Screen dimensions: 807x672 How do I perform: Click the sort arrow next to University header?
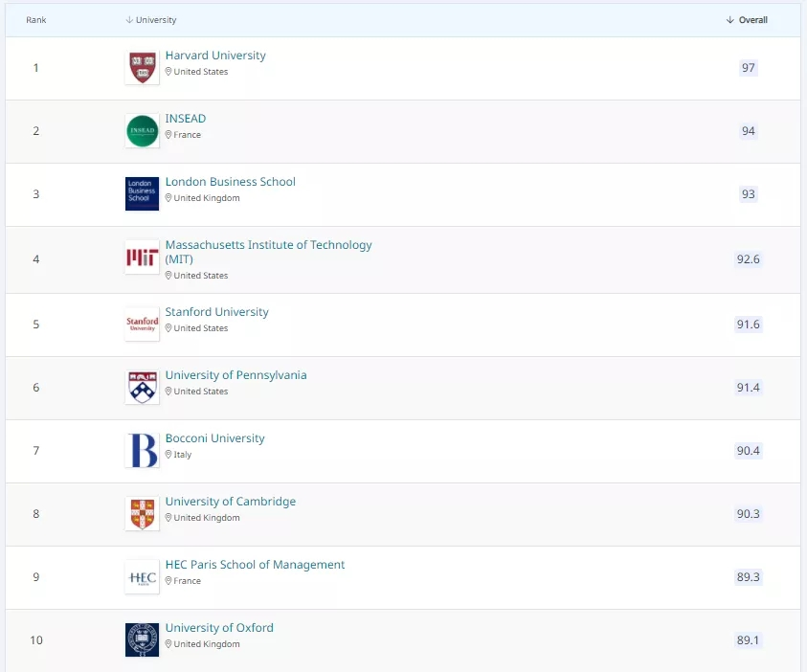(x=127, y=19)
